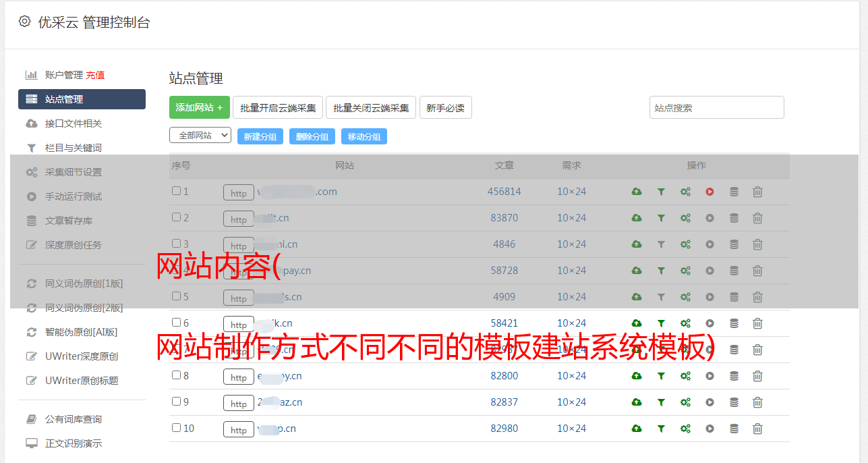Screen dimensions: 868x463
Task: Click http button in row 10
Action: 239,429
